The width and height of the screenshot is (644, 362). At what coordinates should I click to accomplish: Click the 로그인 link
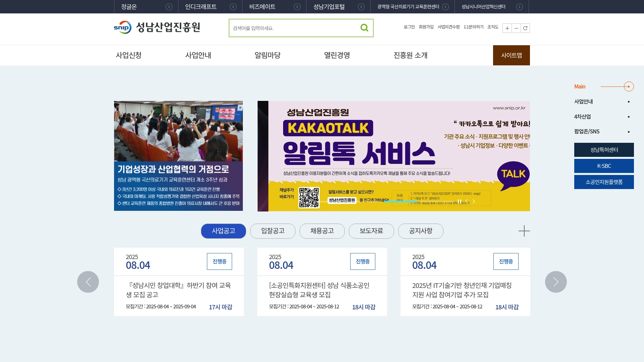click(409, 27)
